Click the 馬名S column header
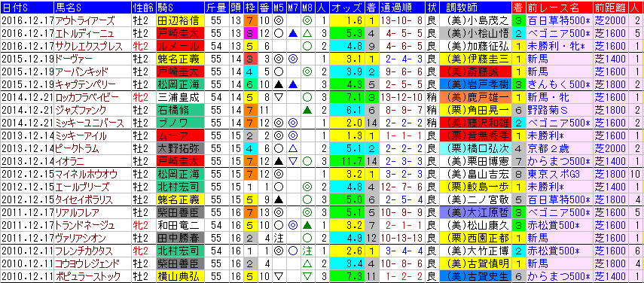 point(92,8)
